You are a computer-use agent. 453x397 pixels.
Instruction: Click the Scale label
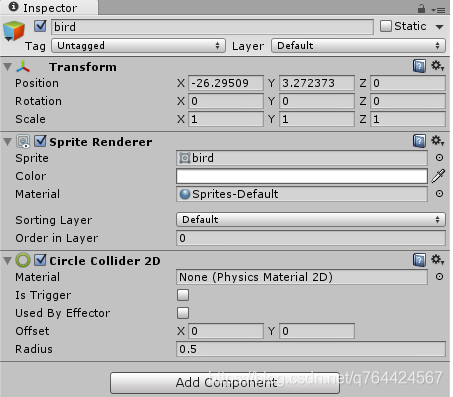[30, 119]
